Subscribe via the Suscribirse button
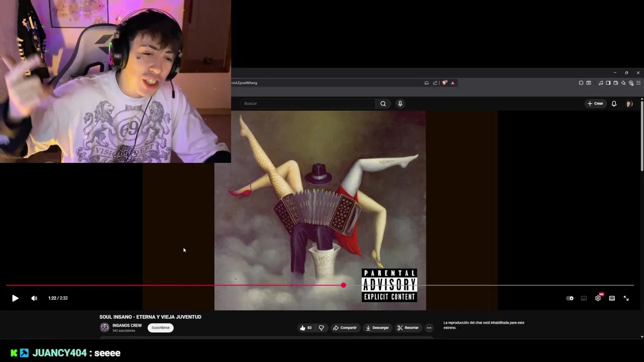Screen dimensions: 644x362 tap(160, 328)
